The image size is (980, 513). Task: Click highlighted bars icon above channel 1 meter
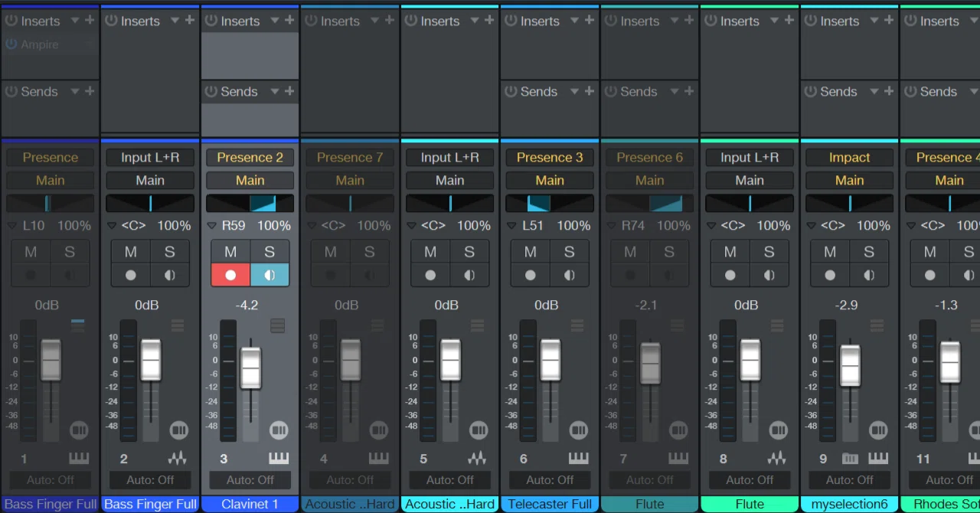click(x=77, y=325)
